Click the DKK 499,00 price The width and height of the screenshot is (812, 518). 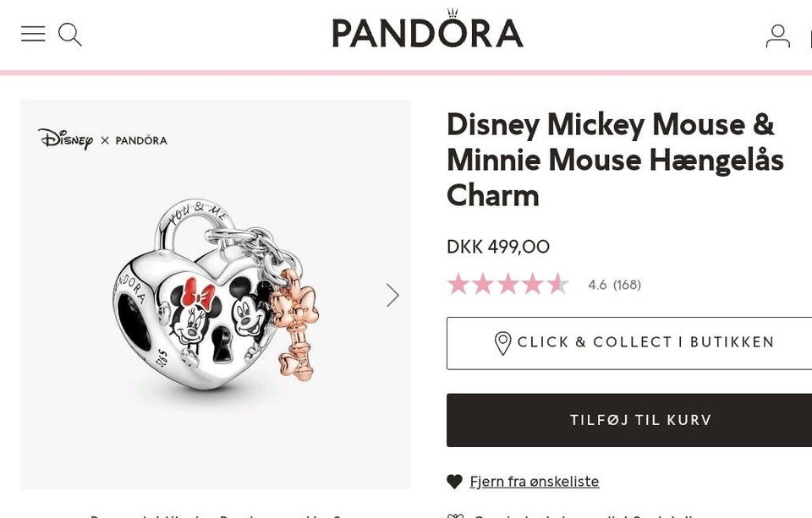(498, 247)
